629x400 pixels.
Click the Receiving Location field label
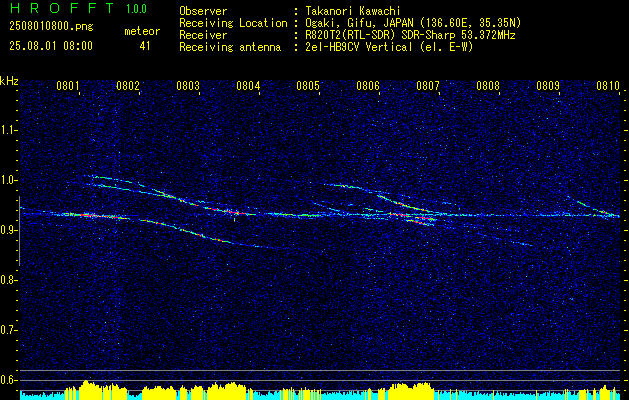tap(233, 23)
